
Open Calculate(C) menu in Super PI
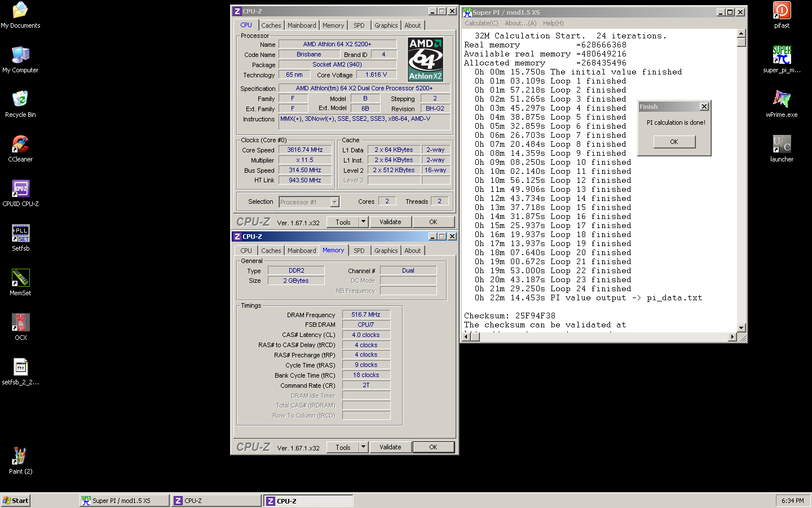pyautogui.click(x=481, y=23)
